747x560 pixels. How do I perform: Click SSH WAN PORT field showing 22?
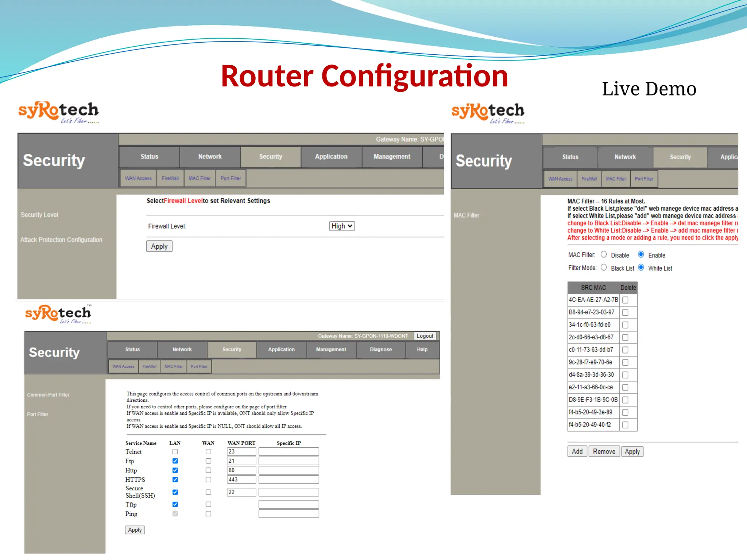point(241,492)
